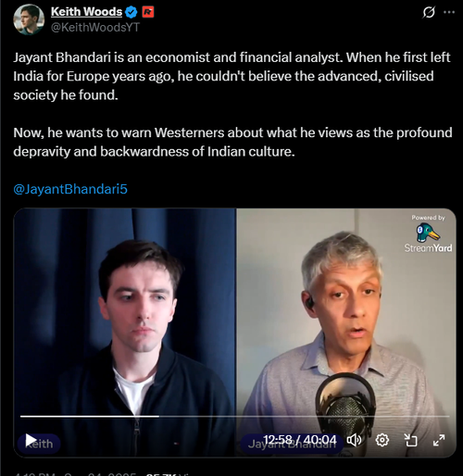Click the tweet body text
463x476 pixels.
pyautogui.click(x=232, y=105)
